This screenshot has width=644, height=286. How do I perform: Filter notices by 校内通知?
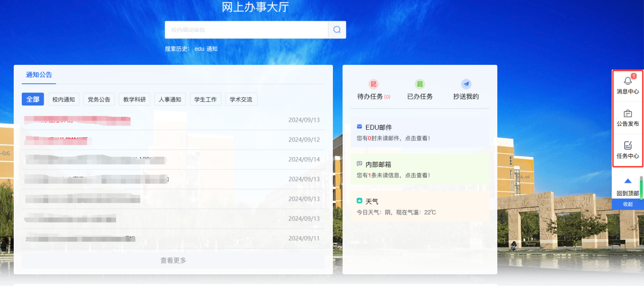pos(63,99)
